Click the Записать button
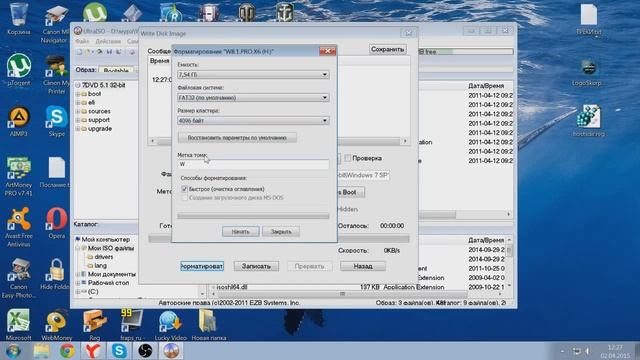Image resolution: width=640 pixels, height=360 pixels. pos(256,266)
